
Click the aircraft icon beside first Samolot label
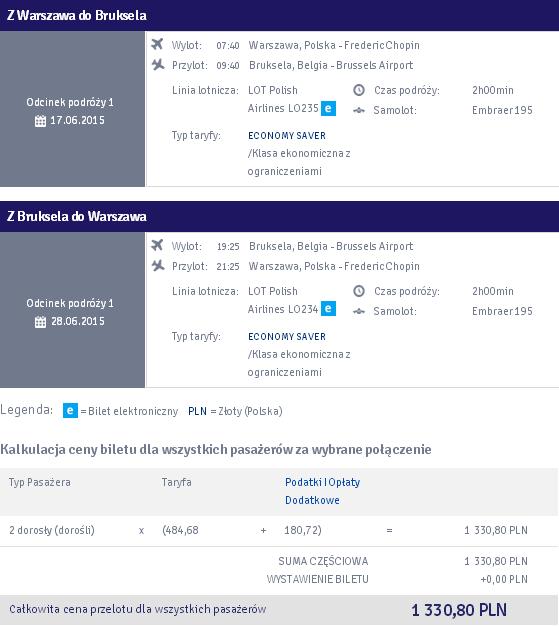point(359,111)
